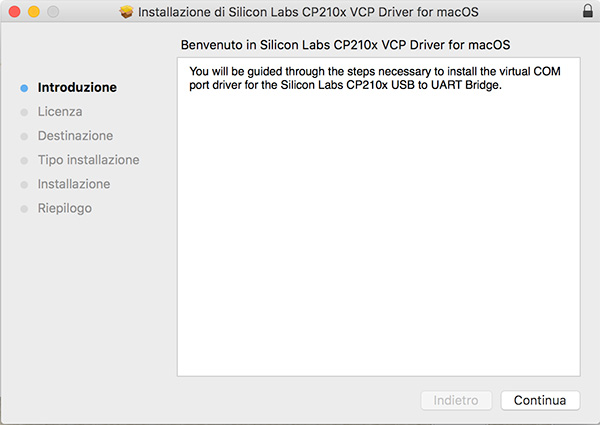The width and height of the screenshot is (600, 425).
Task: Click the gray bullet beside Destinazione
Action: 24,136
